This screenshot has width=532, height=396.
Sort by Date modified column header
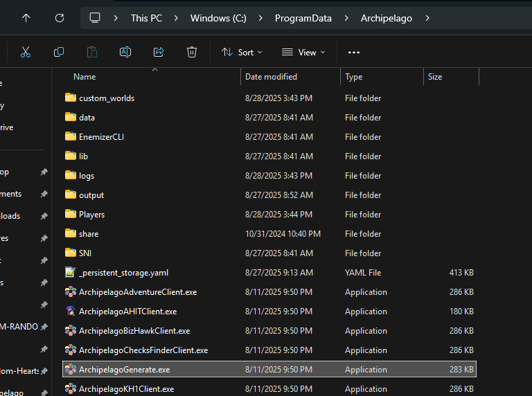click(x=271, y=77)
